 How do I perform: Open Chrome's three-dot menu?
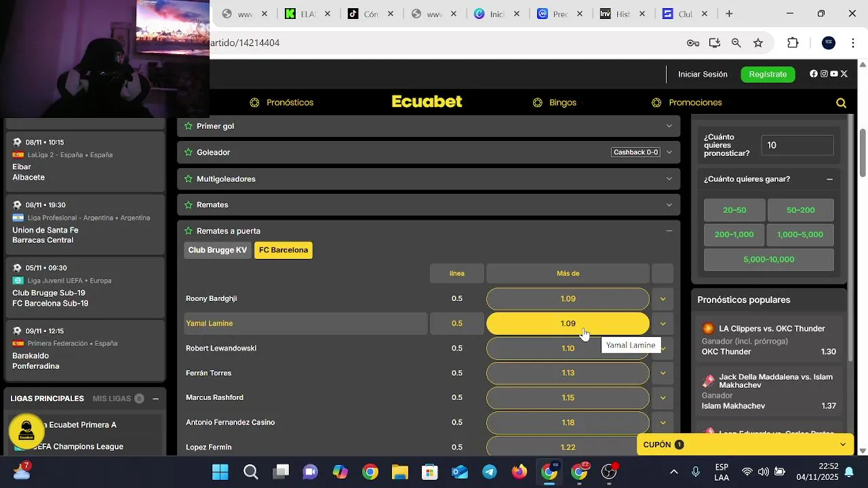(853, 43)
